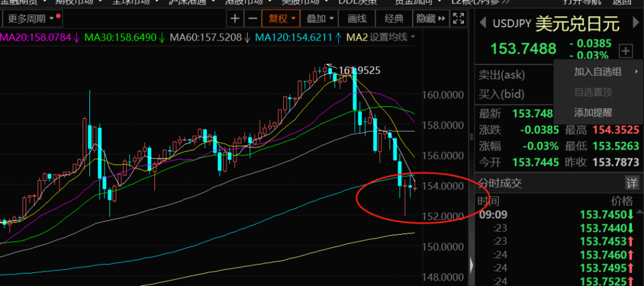Open the 更多周期 period dropdown
This screenshot has height=286, width=644.
(30, 19)
